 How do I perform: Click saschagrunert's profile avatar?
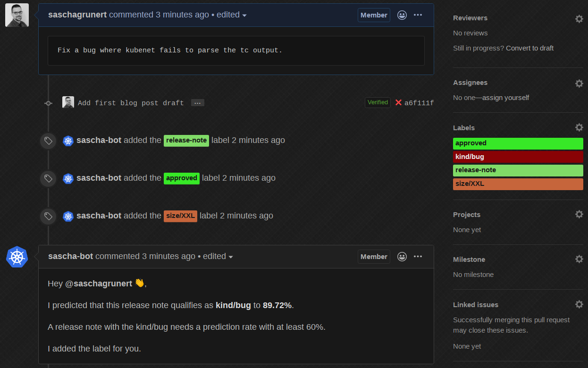tap(17, 15)
